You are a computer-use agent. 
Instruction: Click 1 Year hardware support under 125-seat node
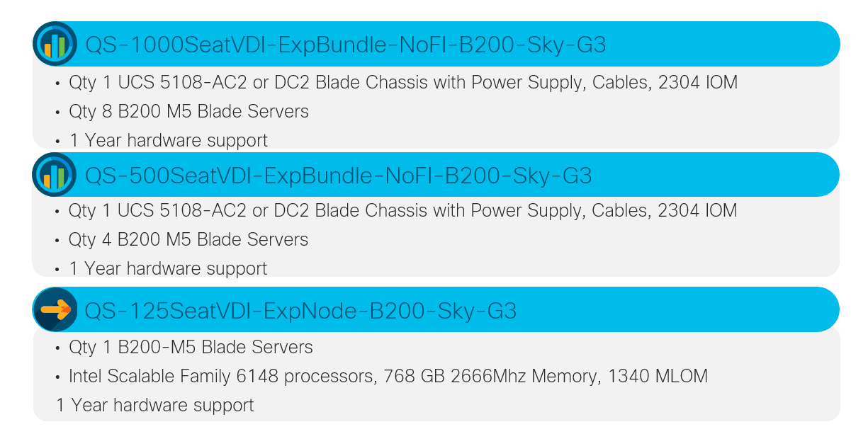coord(155,405)
